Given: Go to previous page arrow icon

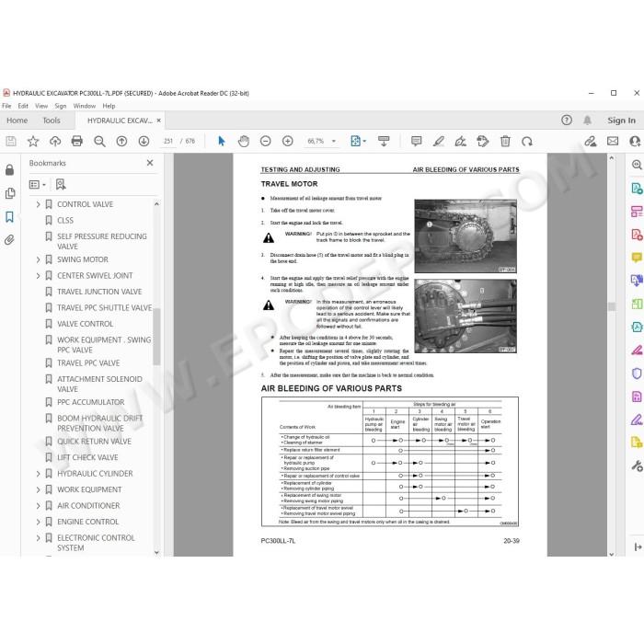Looking at the screenshot, I should coord(121,142).
